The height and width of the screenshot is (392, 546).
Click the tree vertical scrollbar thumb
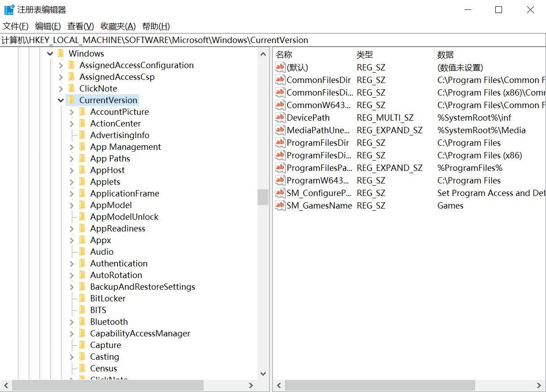[263, 197]
